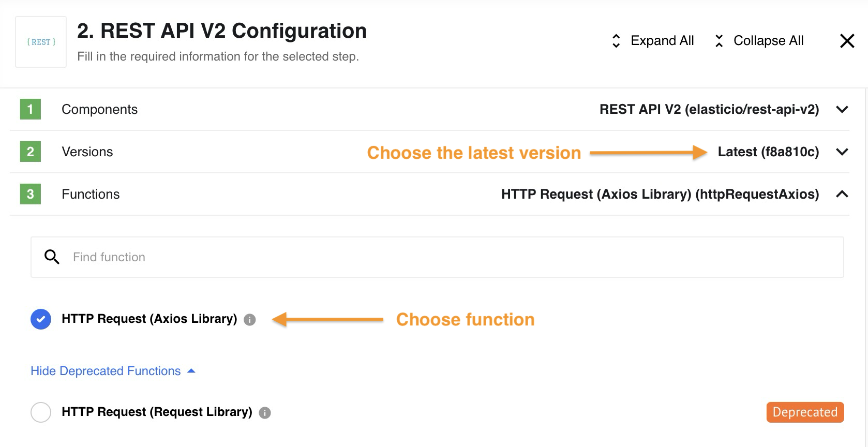Click the magnifier search icon

pyautogui.click(x=52, y=257)
